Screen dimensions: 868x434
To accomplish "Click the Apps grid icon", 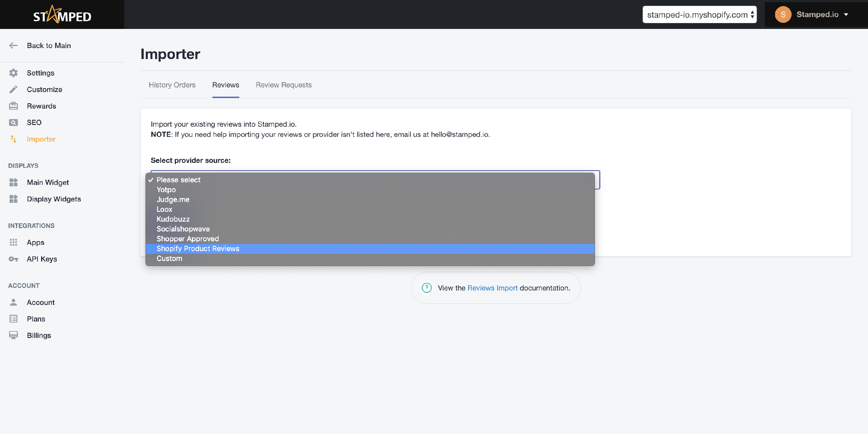I will (x=14, y=242).
